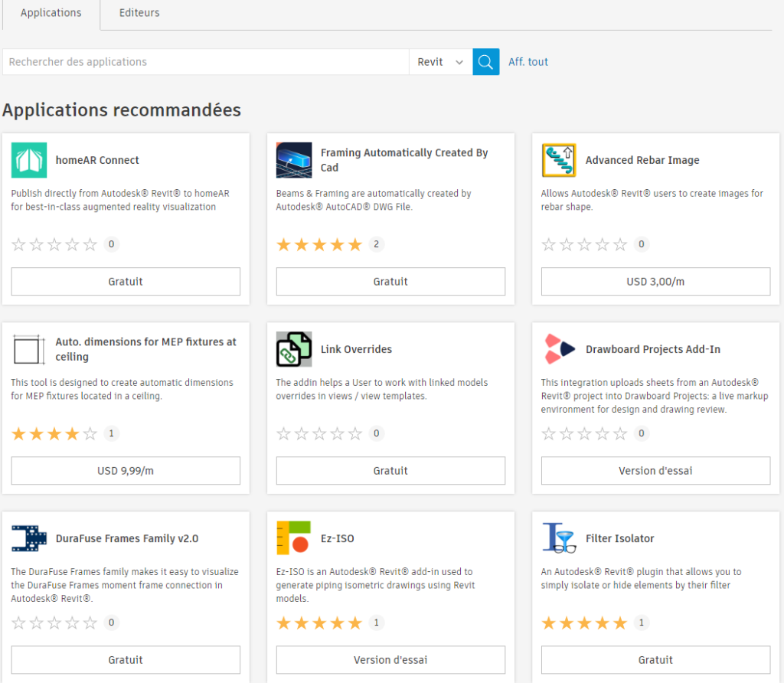Select the Applications tab
This screenshot has width=784, height=683.
click(x=51, y=12)
